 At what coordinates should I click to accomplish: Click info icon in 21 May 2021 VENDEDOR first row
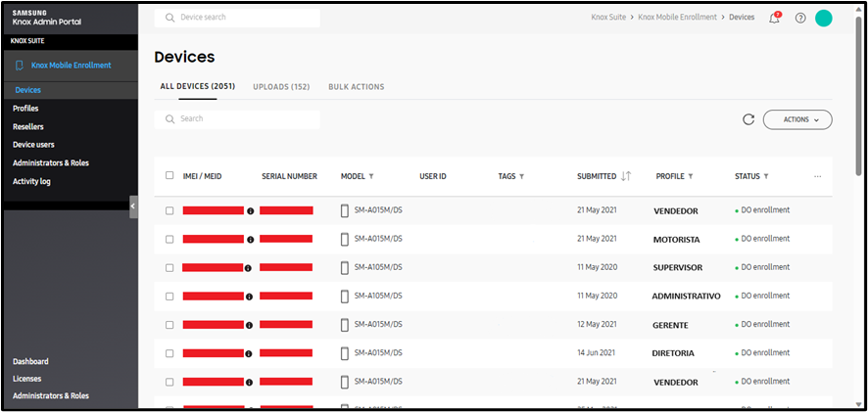[250, 210]
